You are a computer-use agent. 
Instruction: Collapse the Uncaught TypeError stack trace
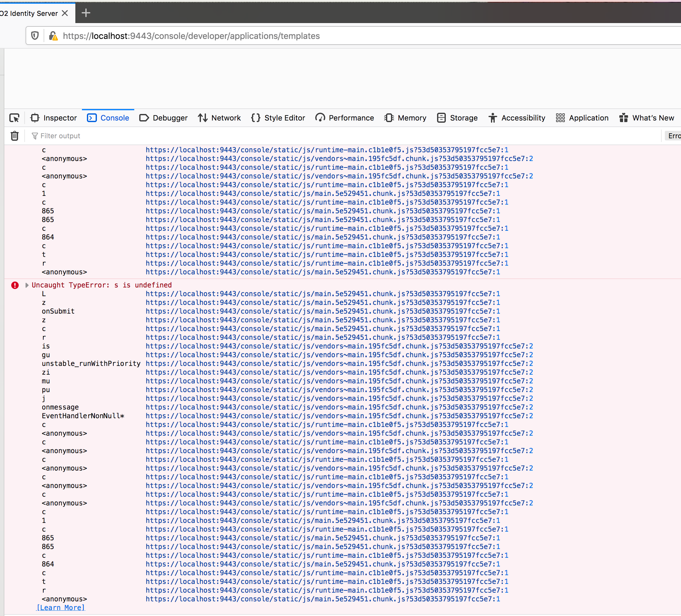27,285
